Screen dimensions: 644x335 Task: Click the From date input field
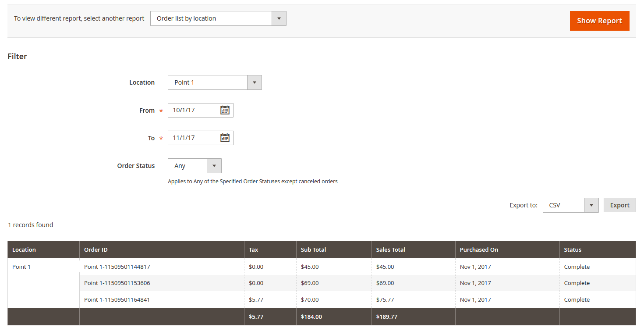tap(195, 110)
